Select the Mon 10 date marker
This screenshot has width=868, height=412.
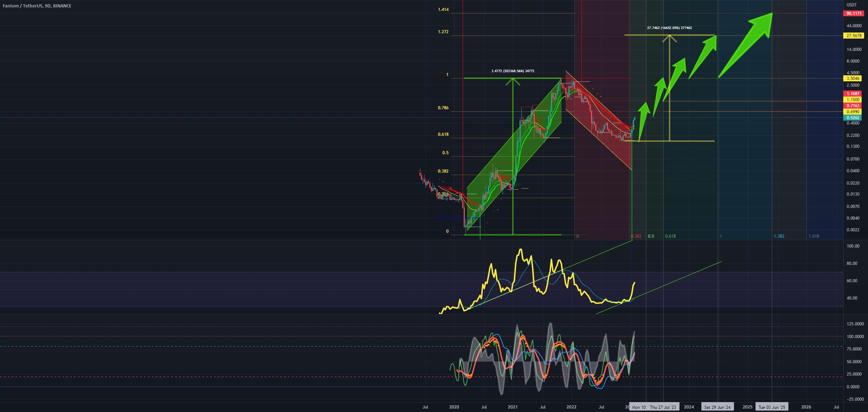[x=639, y=407]
